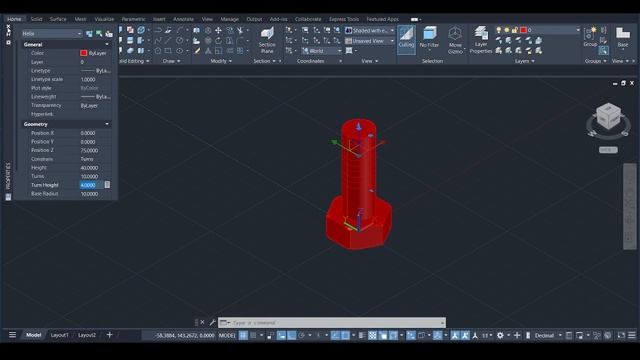
Task: Click the Height value 40.0000
Action: 89,168
